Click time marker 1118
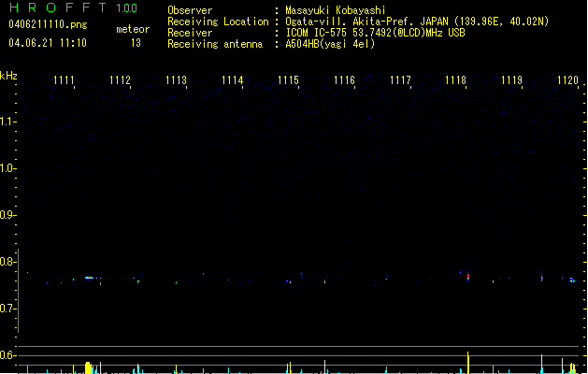The image size is (588, 374). [x=455, y=80]
